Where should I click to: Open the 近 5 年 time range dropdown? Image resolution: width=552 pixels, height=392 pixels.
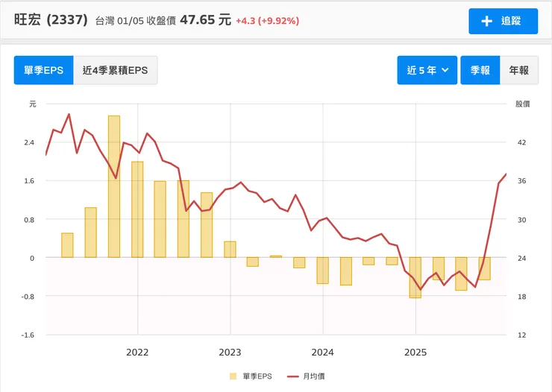coord(427,70)
